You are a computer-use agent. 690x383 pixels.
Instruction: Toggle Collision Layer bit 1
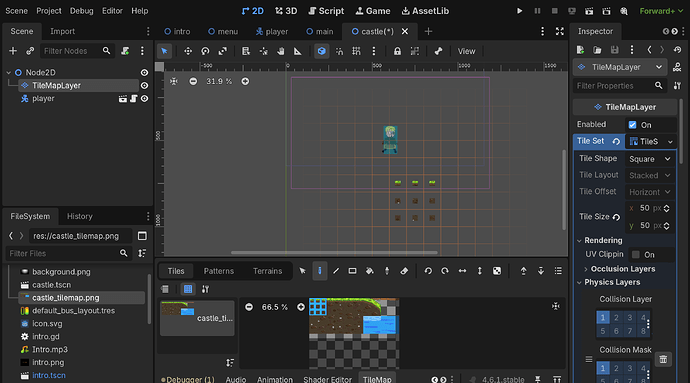pyautogui.click(x=603, y=317)
